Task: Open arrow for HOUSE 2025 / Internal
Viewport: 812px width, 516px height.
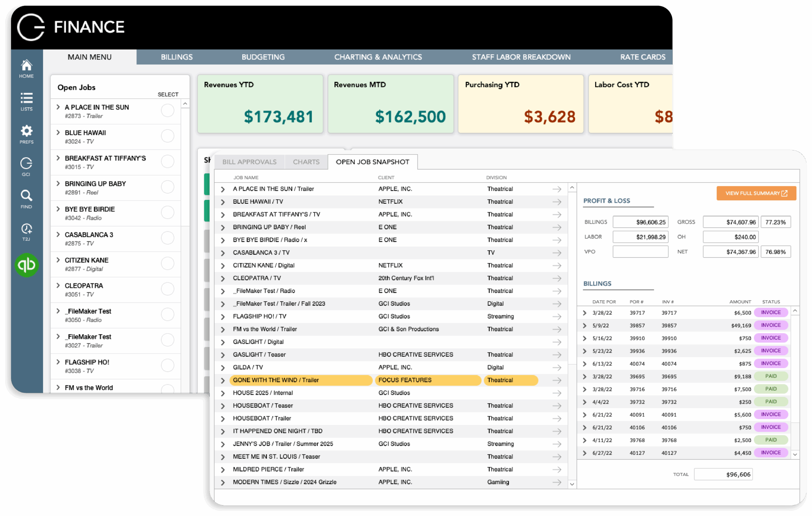Action: (557, 393)
